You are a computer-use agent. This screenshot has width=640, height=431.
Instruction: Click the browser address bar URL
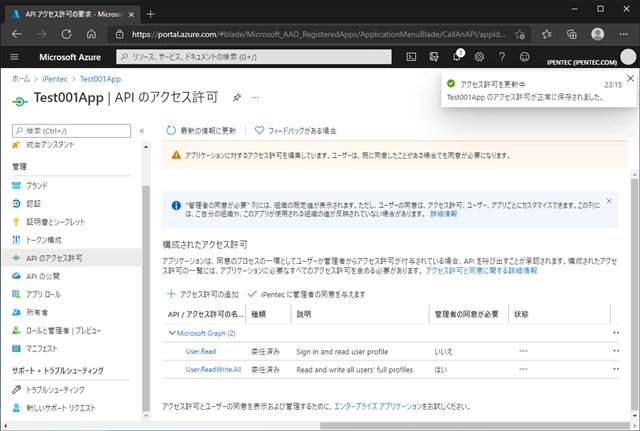(x=319, y=34)
